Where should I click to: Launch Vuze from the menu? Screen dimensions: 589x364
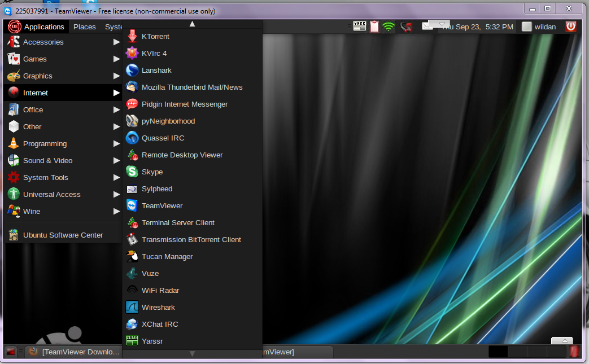pyautogui.click(x=192, y=273)
